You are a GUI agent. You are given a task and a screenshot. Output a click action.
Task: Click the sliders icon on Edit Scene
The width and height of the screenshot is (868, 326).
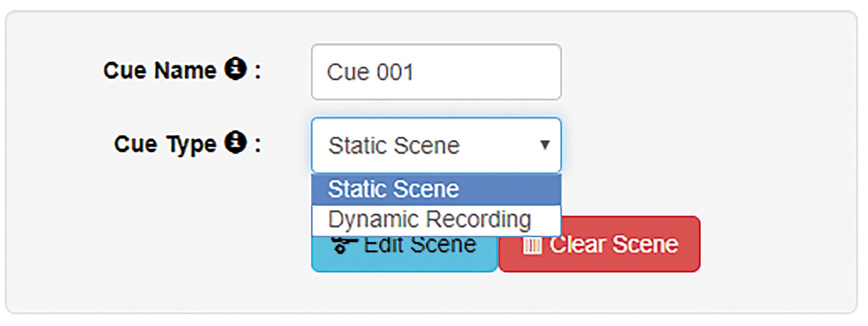tap(344, 245)
